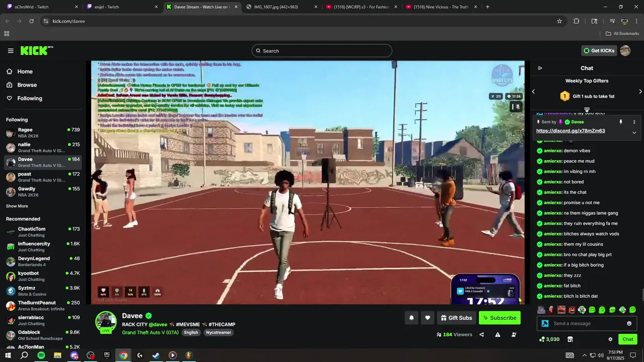Open the channel points shop icon

pos(570,339)
